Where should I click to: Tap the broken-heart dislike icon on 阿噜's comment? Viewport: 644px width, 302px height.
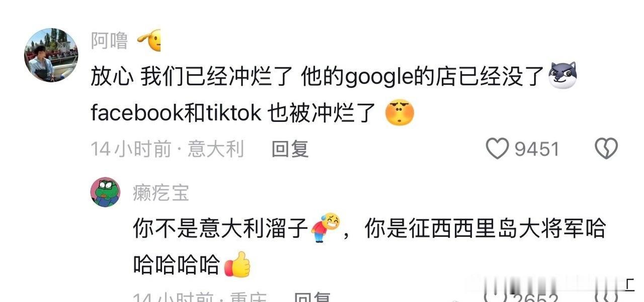(606, 149)
